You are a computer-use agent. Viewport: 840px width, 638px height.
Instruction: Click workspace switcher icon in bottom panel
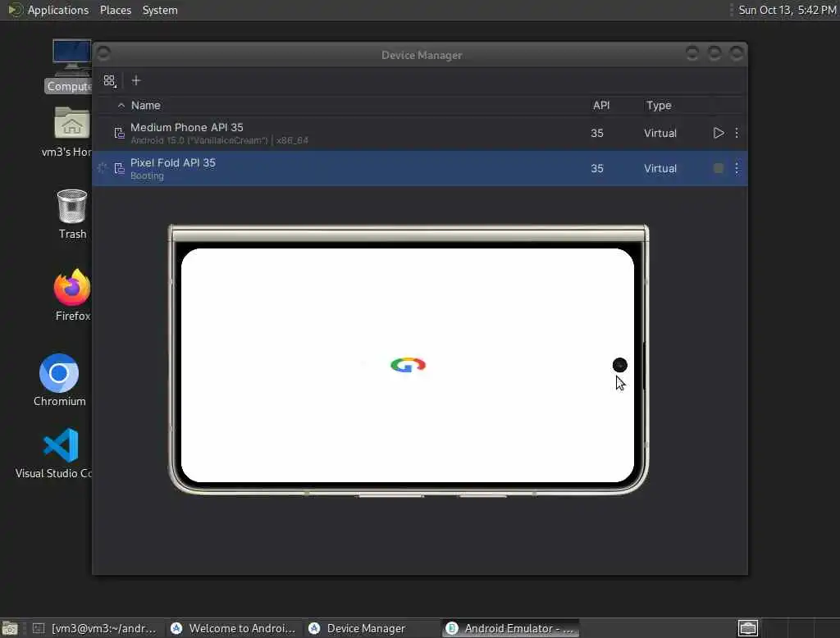748,628
